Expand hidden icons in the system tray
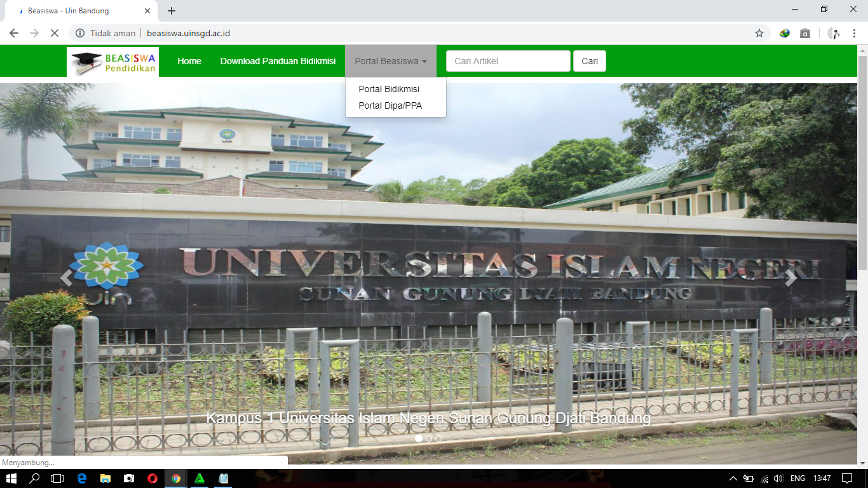Screen dimensions: 868x488 (x=732, y=478)
